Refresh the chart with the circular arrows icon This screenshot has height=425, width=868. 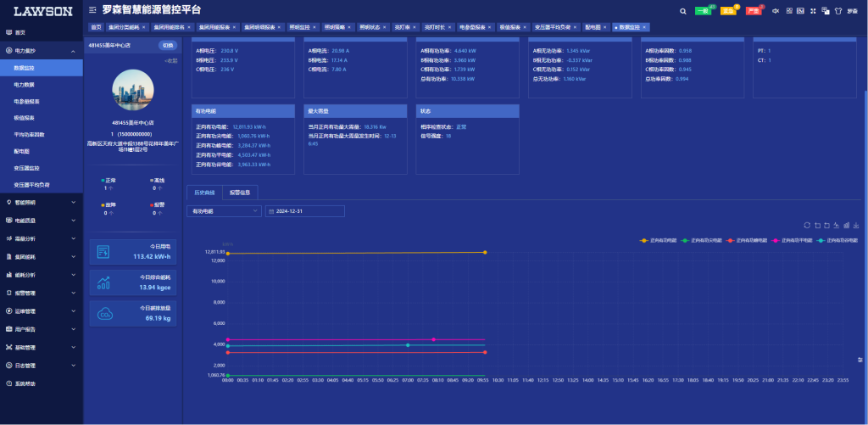(x=807, y=225)
